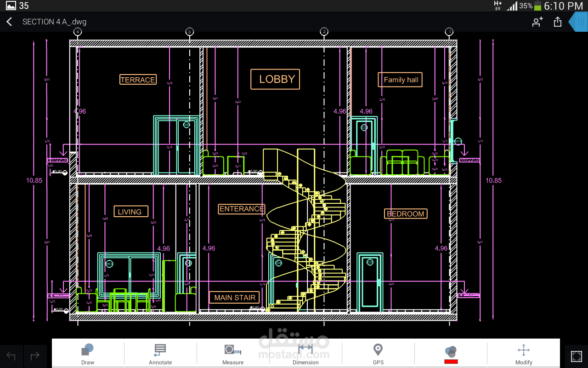Image resolution: width=588 pixels, height=368 pixels.
Task: Open the add-person share invite icon
Action: point(537,22)
